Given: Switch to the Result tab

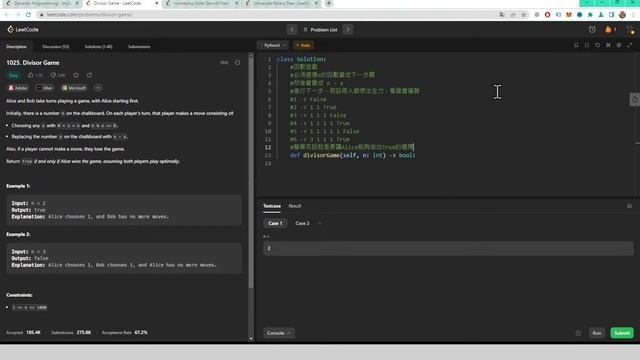Looking at the screenshot, I should point(295,206).
